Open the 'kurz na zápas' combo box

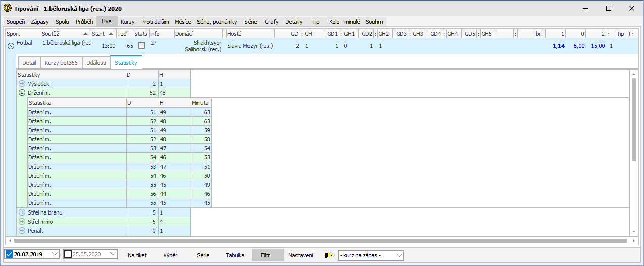tap(371, 255)
